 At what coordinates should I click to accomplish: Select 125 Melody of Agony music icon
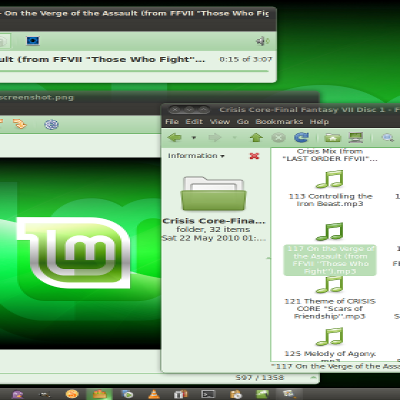click(330, 336)
